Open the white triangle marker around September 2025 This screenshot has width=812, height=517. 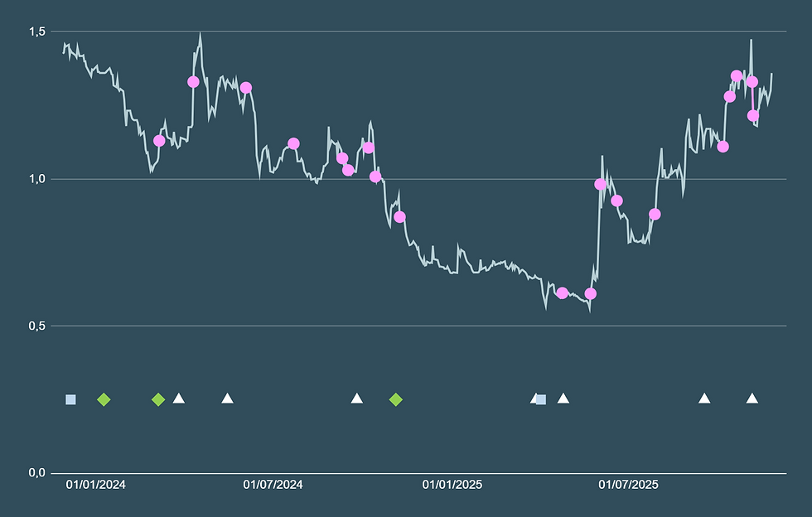[704, 398]
